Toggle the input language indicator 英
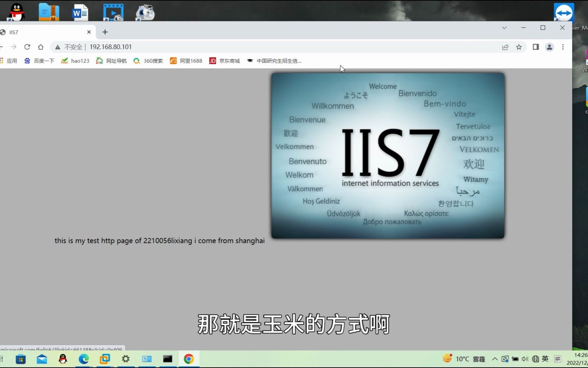This screenshot has height=368, width=588. (x=545, y=359)
